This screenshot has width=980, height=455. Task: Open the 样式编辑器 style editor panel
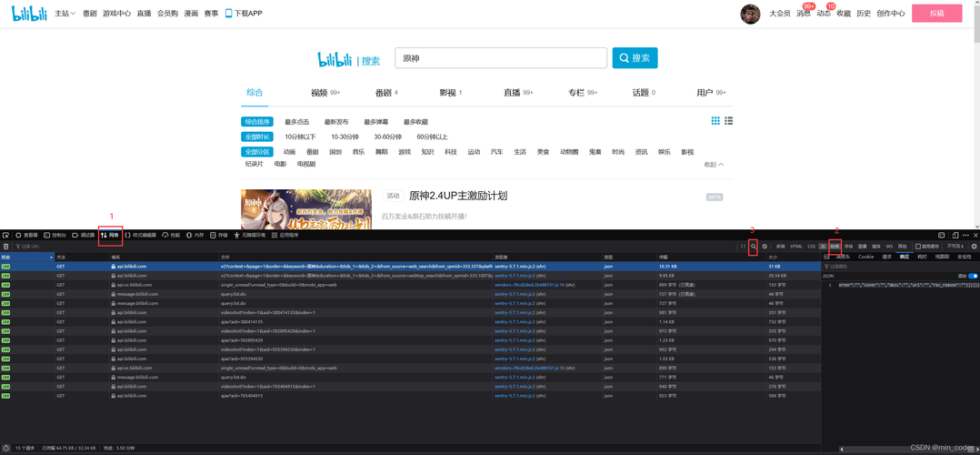140,236
